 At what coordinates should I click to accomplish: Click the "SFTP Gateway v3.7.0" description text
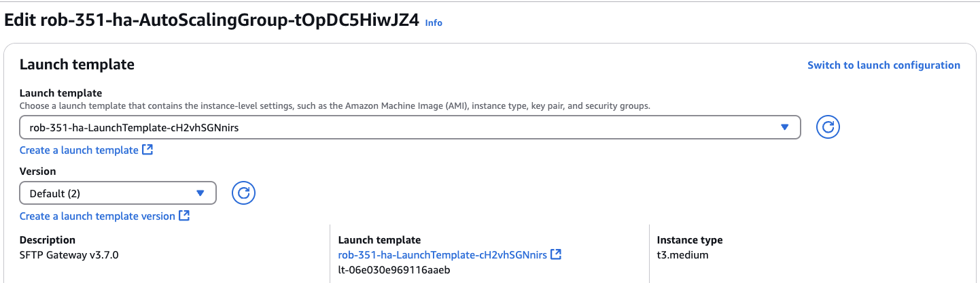pyautogui.click(x=71, y=254)
